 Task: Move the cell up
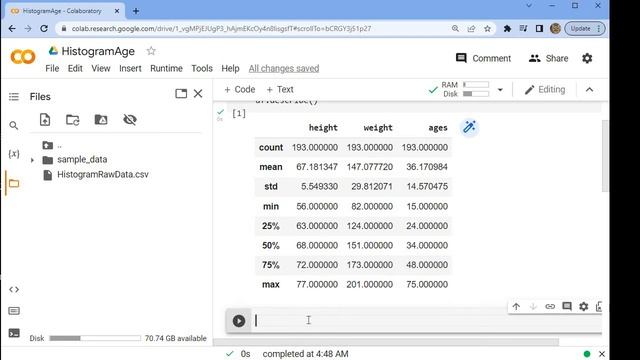point(516,307)
